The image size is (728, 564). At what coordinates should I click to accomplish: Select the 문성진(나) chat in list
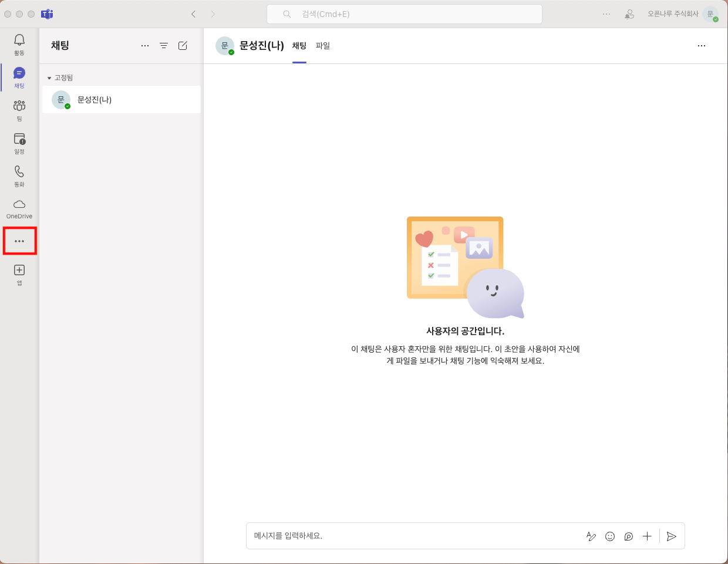pyautogui.click(x=121, y=100)
